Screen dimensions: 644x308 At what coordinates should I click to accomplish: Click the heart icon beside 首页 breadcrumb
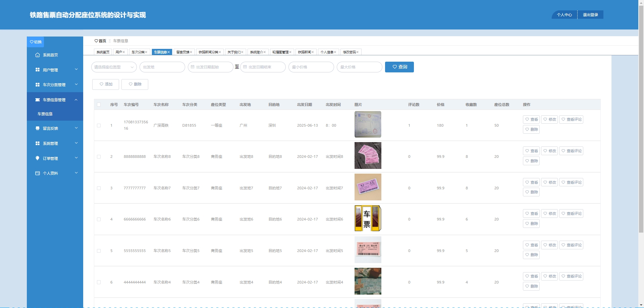(x=96, y=41)
